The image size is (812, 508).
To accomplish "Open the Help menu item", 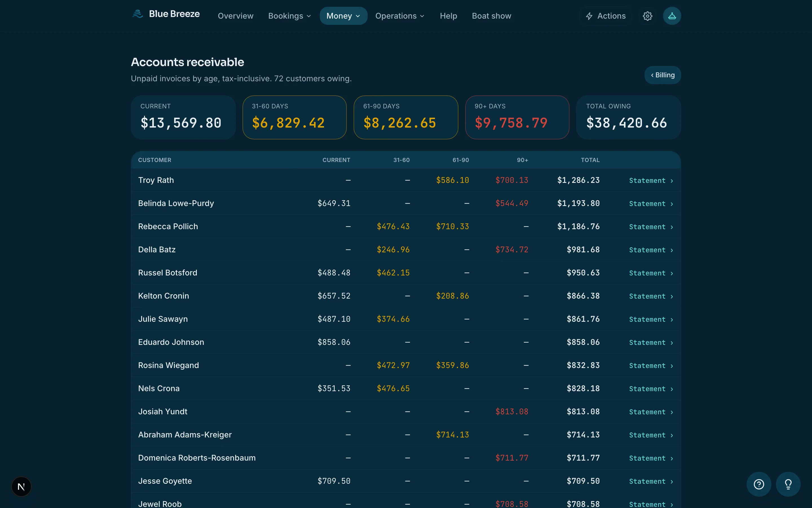I will click(448, 16).
